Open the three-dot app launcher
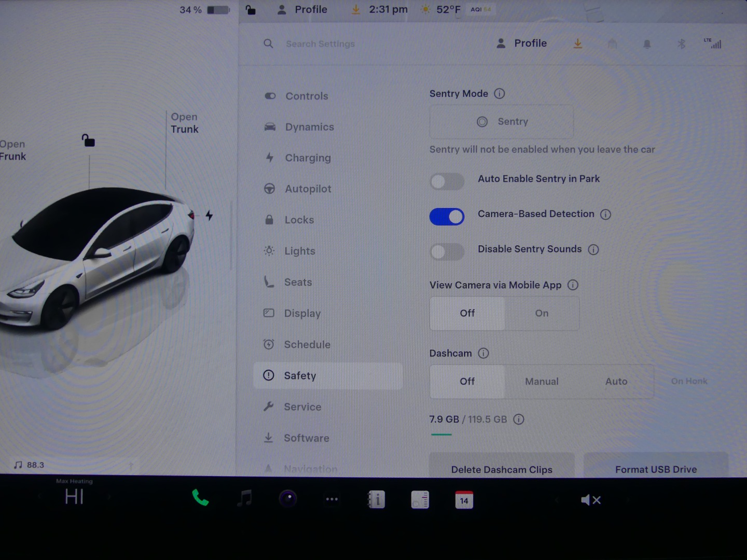747x560 pixels. click(x=332, y=499)
